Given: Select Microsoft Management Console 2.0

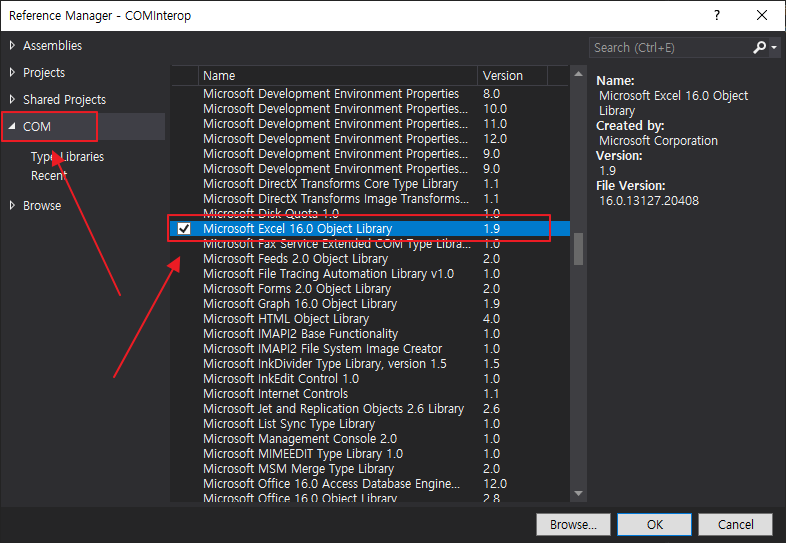Looking at the screenshot, I should coord(369,439).
